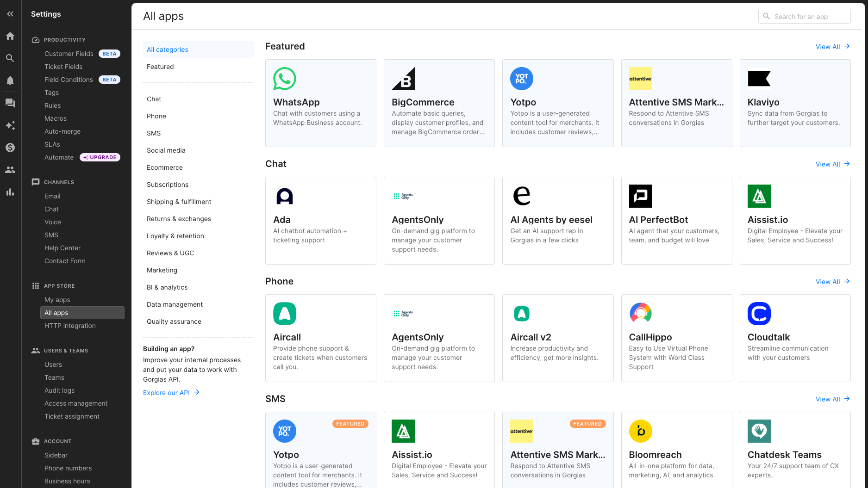Click the CallHippo colorful logo
Screen dimensions: 868x488
tap(641, 314)
